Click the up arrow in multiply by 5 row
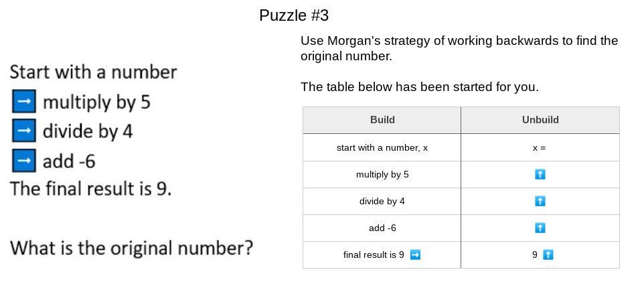This screenshot has width=644, height=282. [540, 174]
